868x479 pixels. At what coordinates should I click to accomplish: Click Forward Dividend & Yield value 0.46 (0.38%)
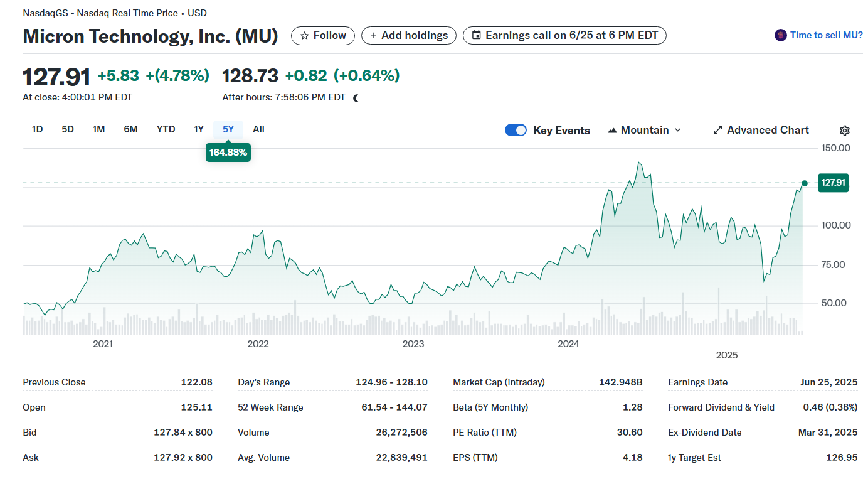(x=830, y=407)
